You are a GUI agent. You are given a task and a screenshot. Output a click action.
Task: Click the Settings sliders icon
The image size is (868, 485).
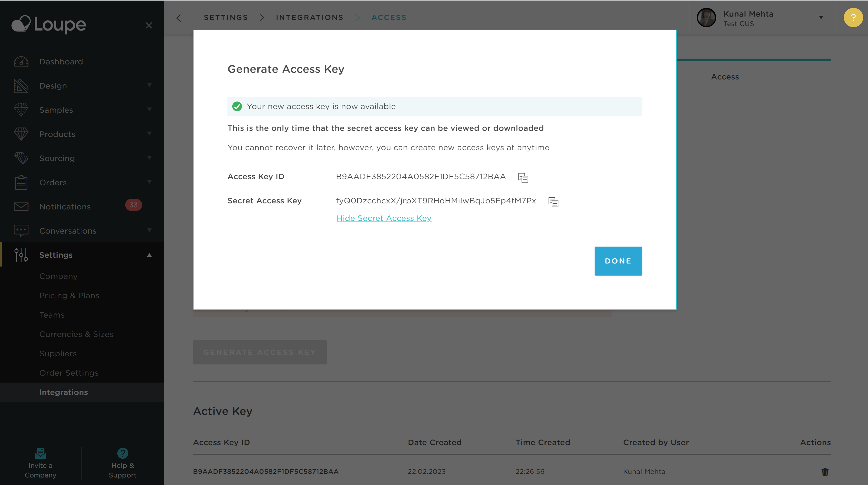pyautogui.click(x=21, y=255)
